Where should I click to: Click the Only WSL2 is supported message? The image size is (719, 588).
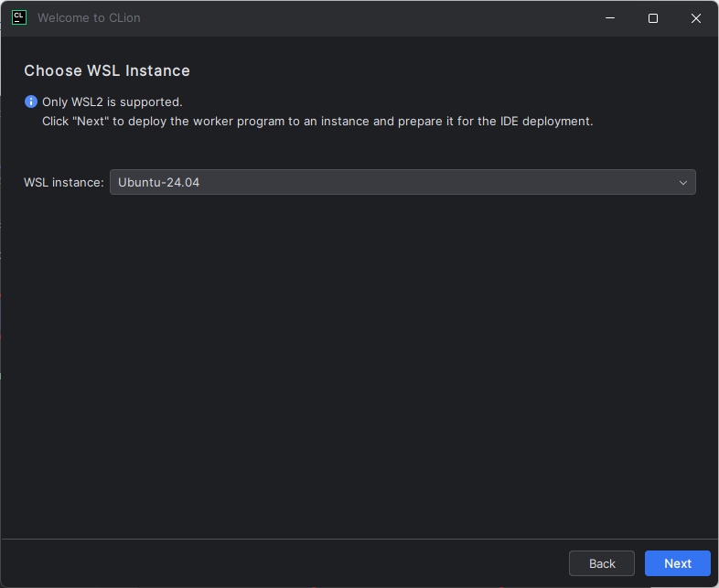pos(113,102)
